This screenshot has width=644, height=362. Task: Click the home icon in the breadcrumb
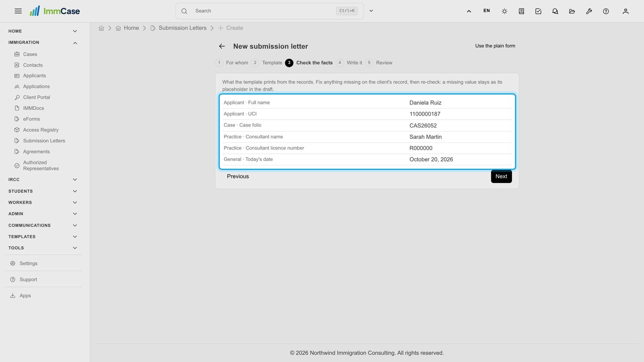point(101,28)
